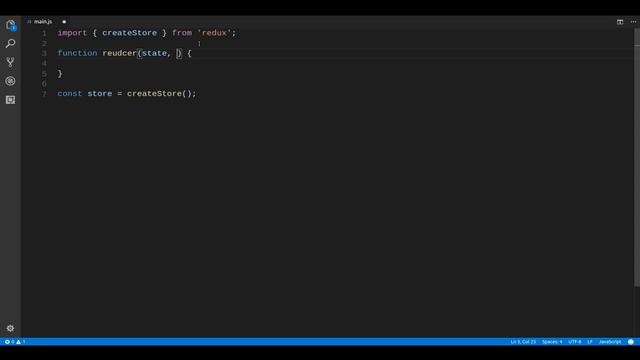
Task: Click line number 6 in the gutter
Action: [44, 84]
